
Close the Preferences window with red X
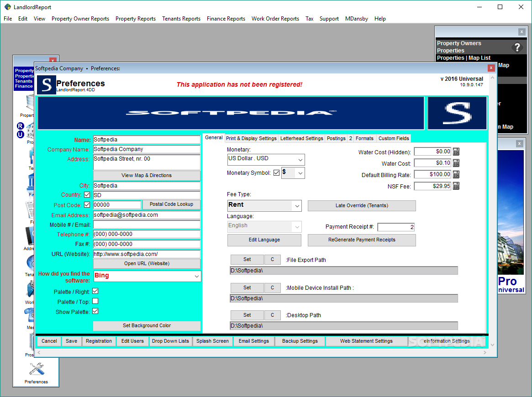(491, 68)
